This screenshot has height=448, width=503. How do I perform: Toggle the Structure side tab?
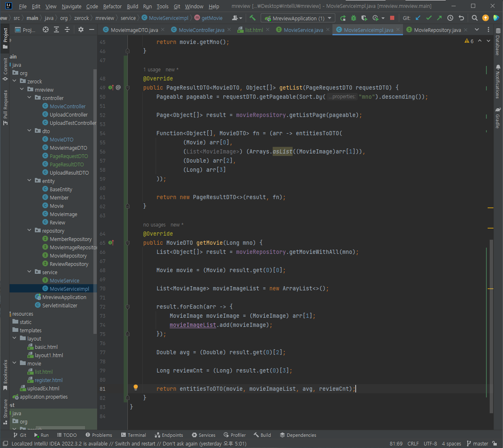click(5, 411)
